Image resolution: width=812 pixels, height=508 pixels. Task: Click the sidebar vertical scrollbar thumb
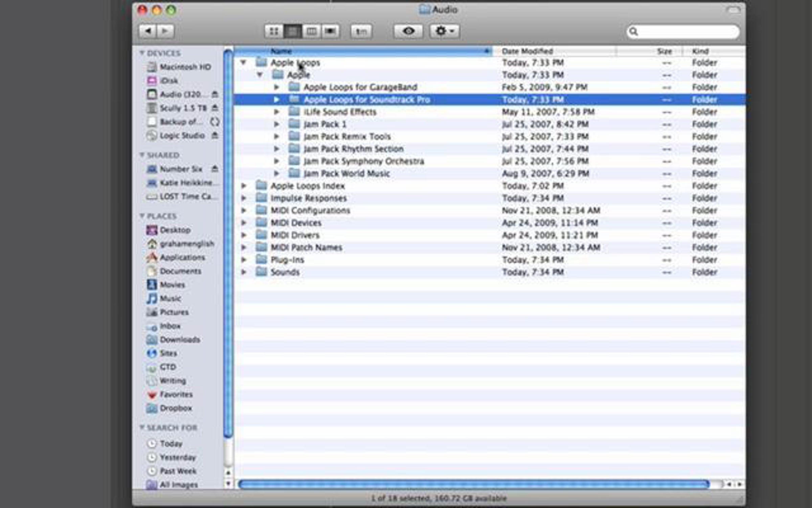pos(228,243)
